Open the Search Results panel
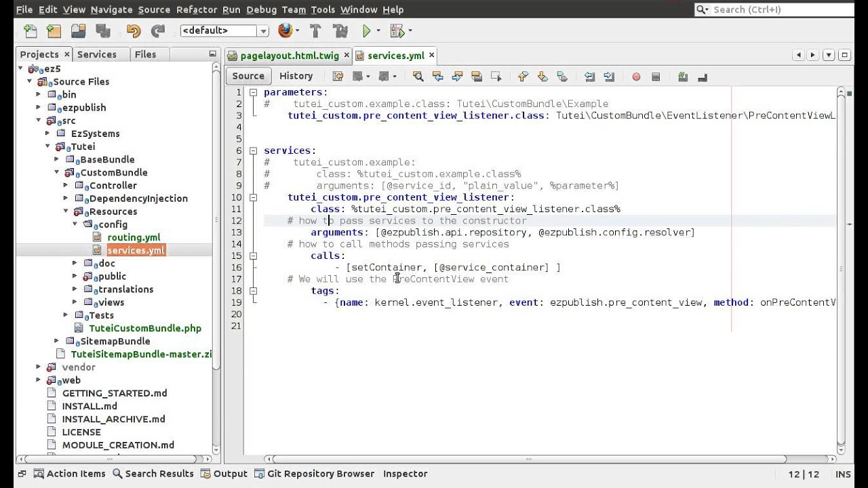The height and width of the screenshot is (488, 868). pos(153,474)
